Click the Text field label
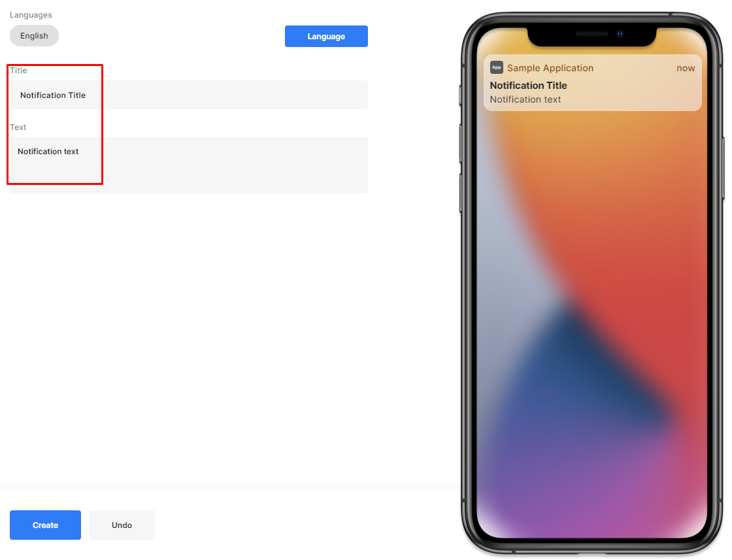 click(18, 127)
